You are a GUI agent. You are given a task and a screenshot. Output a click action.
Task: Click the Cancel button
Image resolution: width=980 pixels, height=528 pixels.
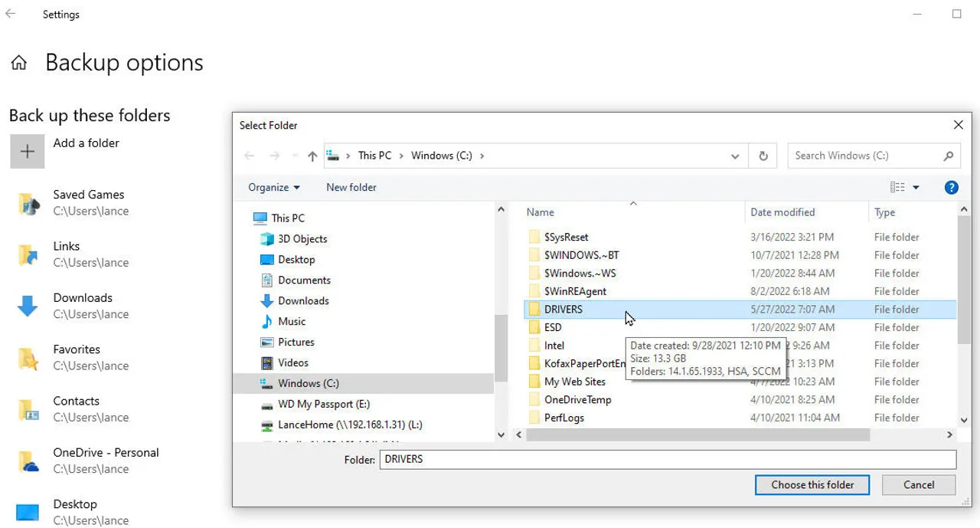click(x=918, y=485)
